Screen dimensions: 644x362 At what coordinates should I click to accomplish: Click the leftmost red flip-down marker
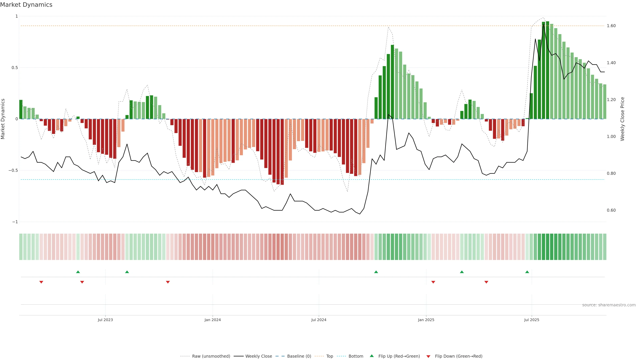[x=41, y=282]
